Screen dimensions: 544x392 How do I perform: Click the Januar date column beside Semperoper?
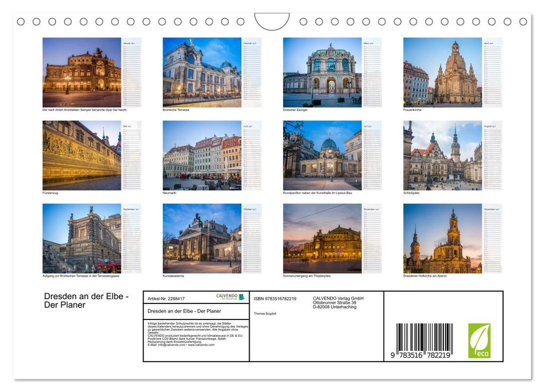132,72
